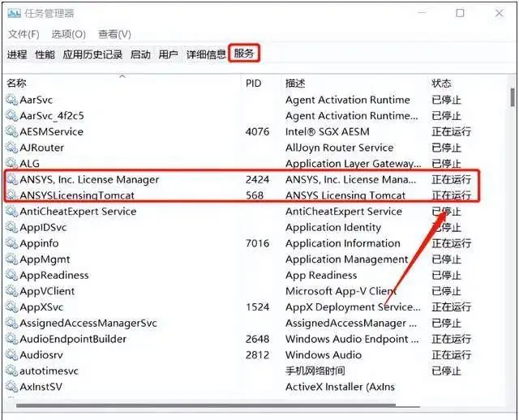The height and width of the screenshot is (420, 519).
Task: Click the ALG service icon
Action: pyautogui.click(x=11, y=163)
